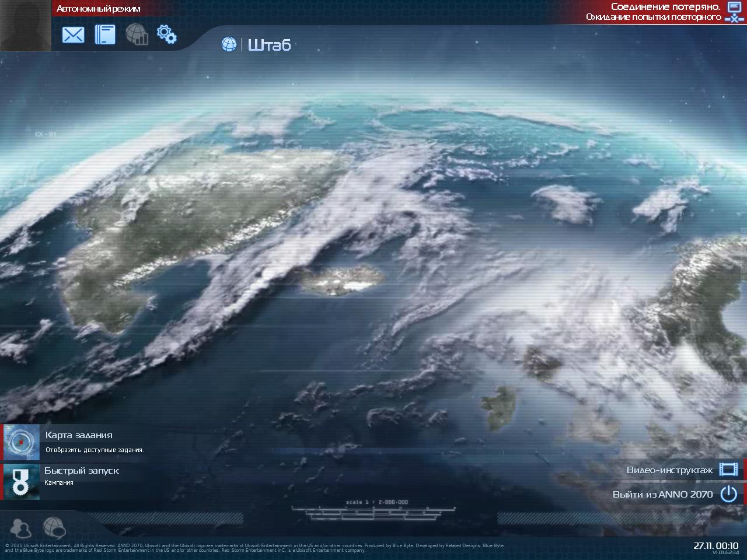Select the Штаб headquarters title
The image size is (747, 560).
269,45
